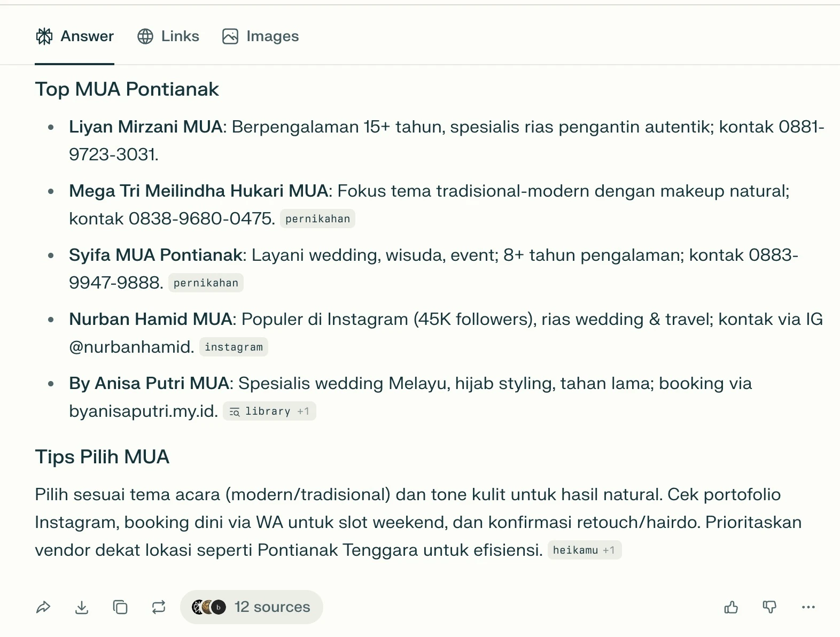This screenshot has width=840, height=637.
Task: Switch to the Images tab
Action: point(260,36)
